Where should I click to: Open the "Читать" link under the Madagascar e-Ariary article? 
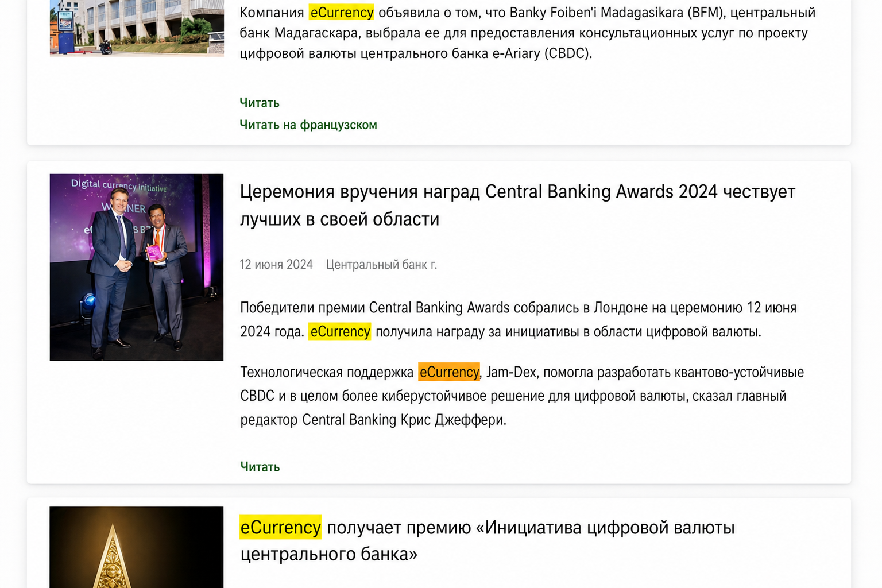(x=260, y=103)
